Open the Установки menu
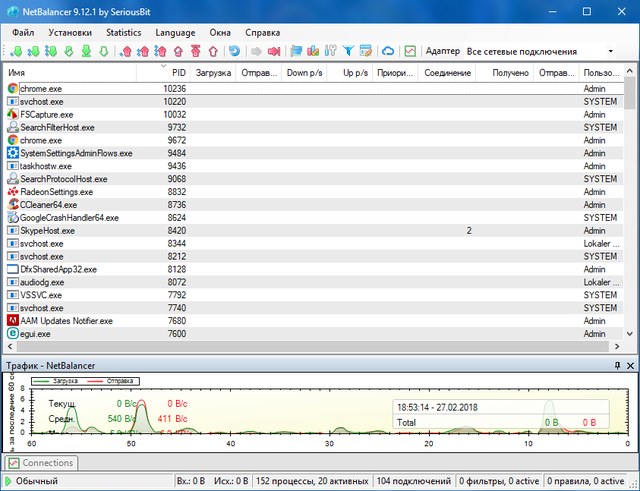Viewport: 640px width, 491px height. [x=70, y=33]
